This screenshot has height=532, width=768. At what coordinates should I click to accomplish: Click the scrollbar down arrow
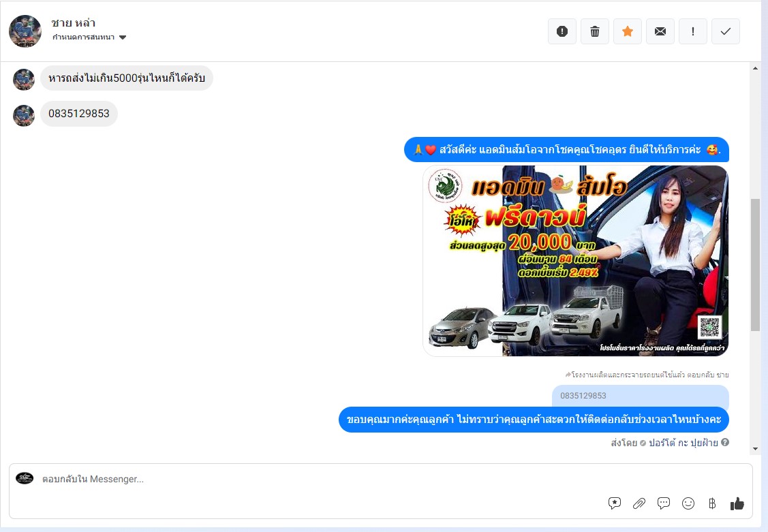pyautogui.click(x=755, y=448)
